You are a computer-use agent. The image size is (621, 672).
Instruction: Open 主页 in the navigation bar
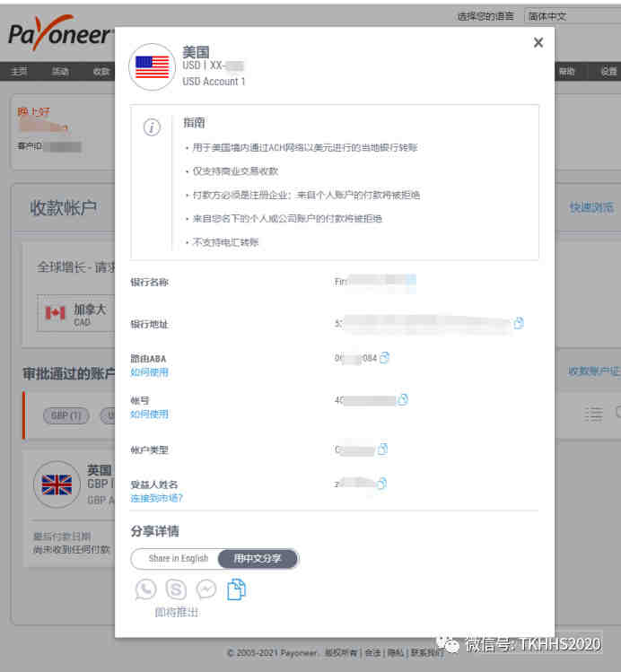point(19,71)
